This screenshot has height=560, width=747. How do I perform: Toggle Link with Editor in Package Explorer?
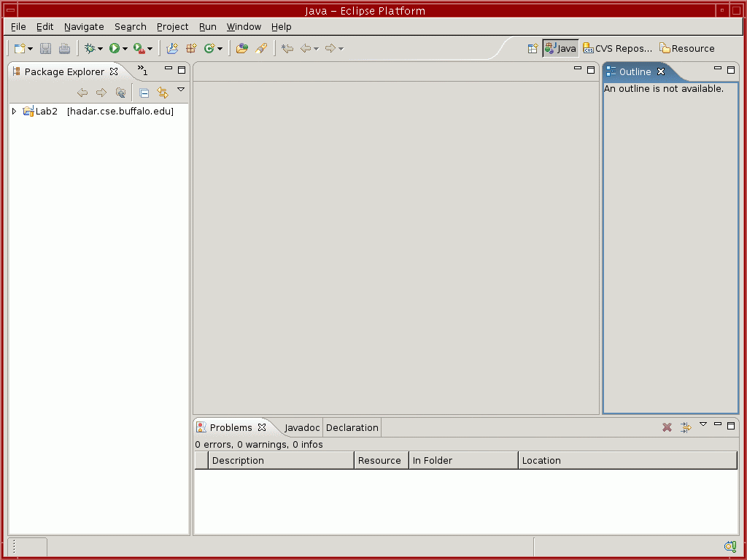tap(163, 93)
